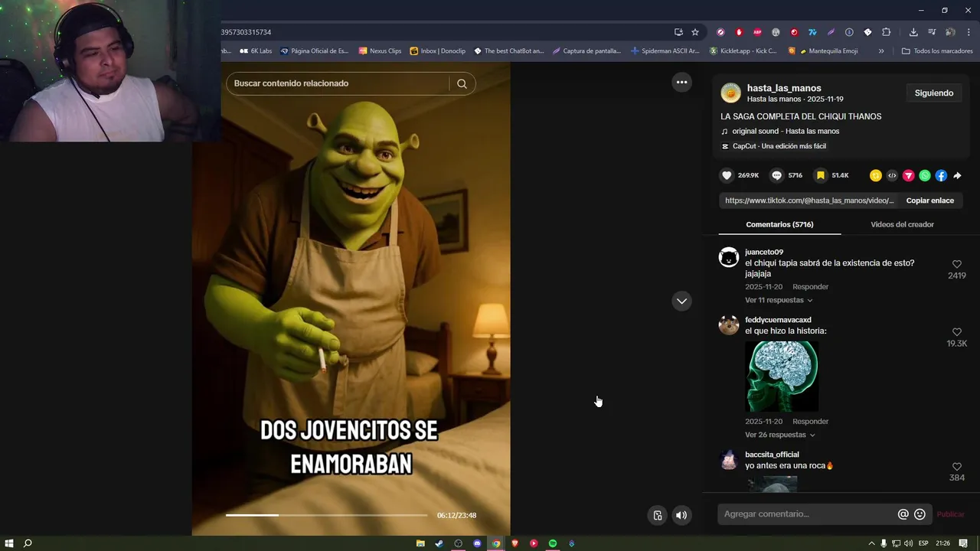Repost the video with yellow repost icon
The width and height of the screenshot is (980, 551).
(x=876, y=175)
